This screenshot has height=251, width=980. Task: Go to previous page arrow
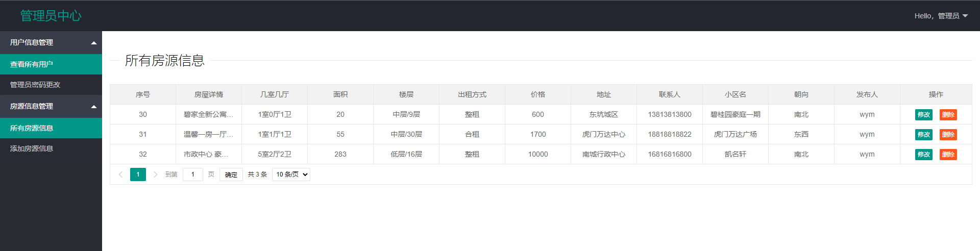coord(121,174)
